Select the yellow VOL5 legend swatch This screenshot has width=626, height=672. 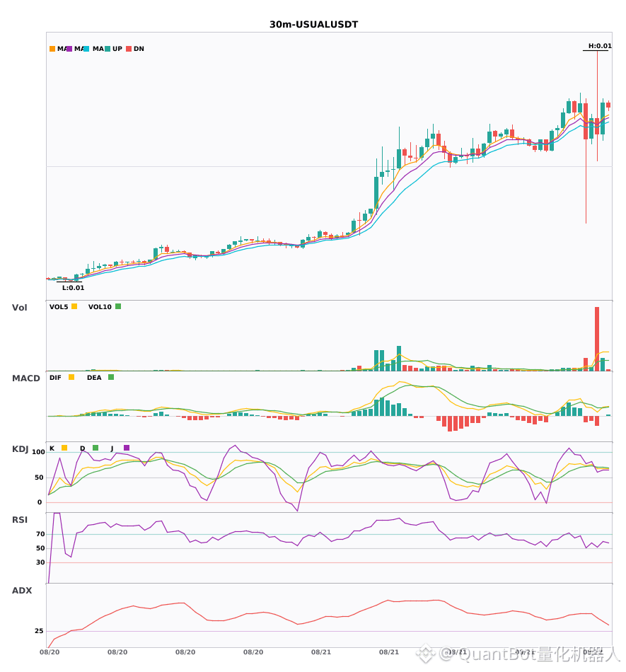(74, 306)
